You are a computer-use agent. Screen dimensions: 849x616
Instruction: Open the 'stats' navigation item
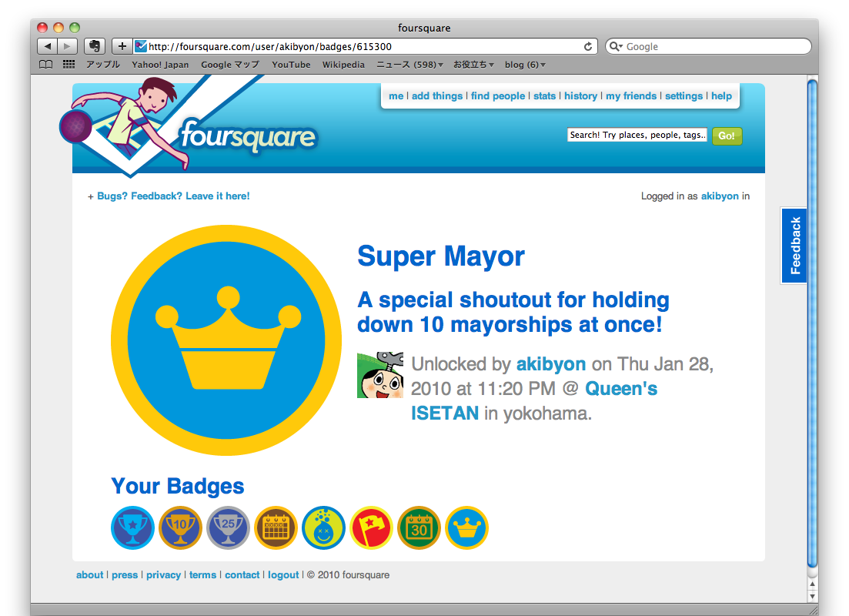click(544, 96)
